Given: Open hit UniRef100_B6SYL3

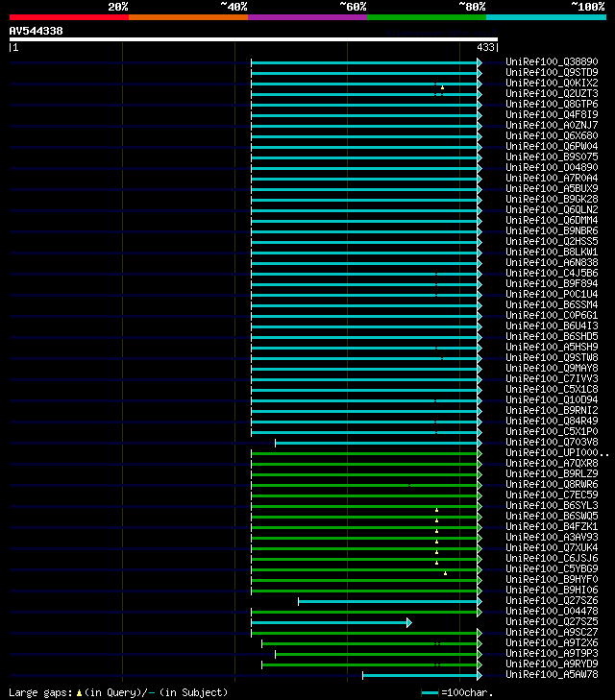Looking at the screenshot, I should (x=552, y=505).
